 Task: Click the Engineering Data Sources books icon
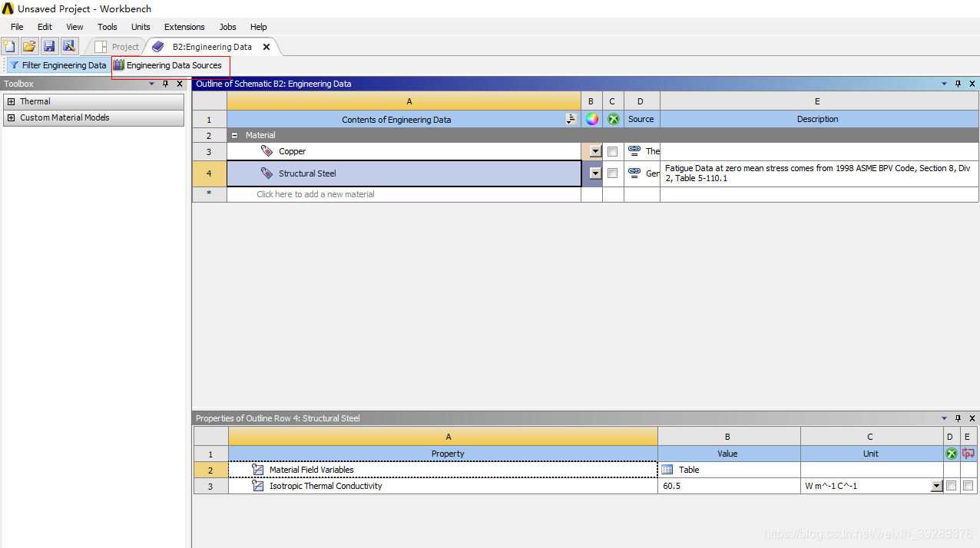pyautogui.click(x=118, y=65)
